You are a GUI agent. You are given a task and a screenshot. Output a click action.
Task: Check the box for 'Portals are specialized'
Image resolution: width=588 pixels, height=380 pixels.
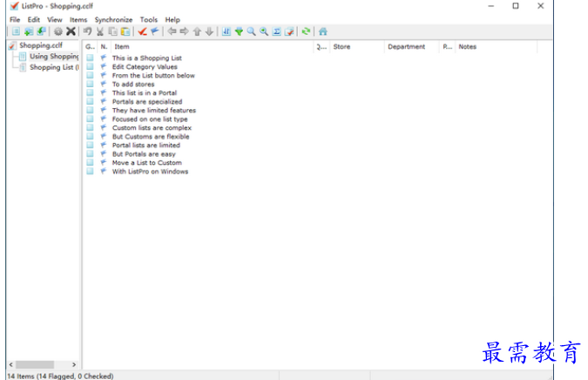pyautogui.click(x=90, y=101)
